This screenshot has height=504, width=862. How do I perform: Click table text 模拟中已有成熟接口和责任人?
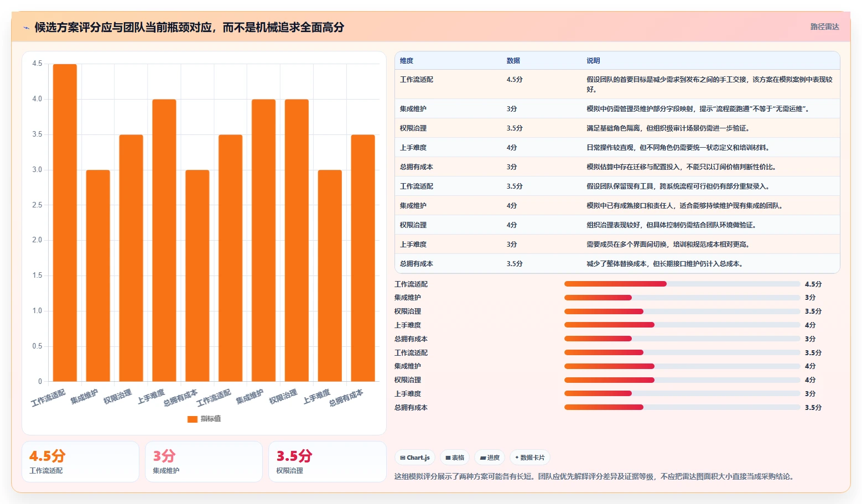[630, 206]
